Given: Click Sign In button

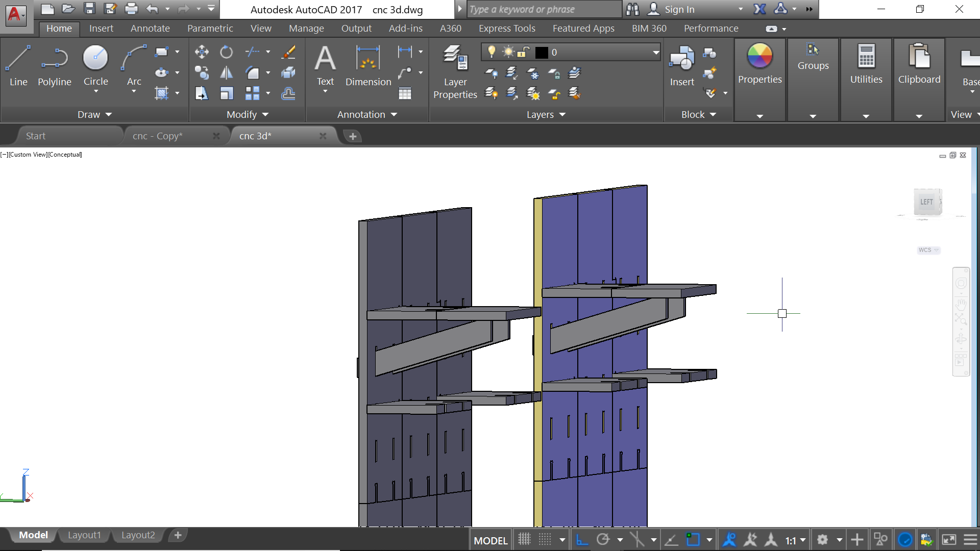Looking at the screenshot, I should [x=679, y=9].
